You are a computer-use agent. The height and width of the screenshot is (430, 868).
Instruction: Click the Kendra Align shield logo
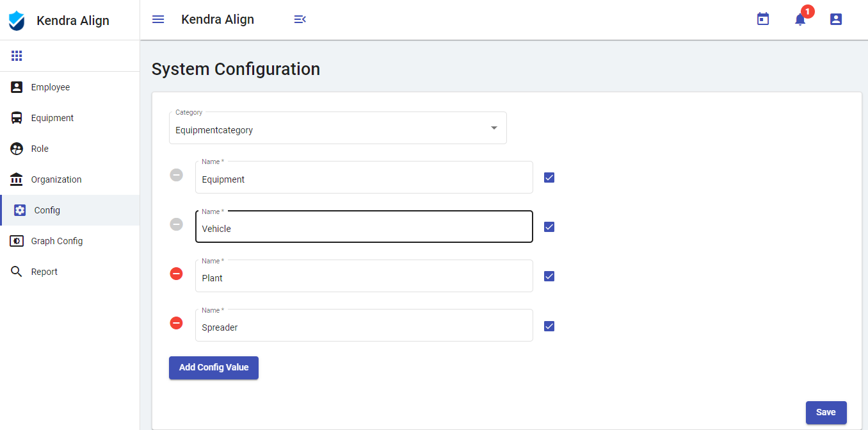(17, 21)
